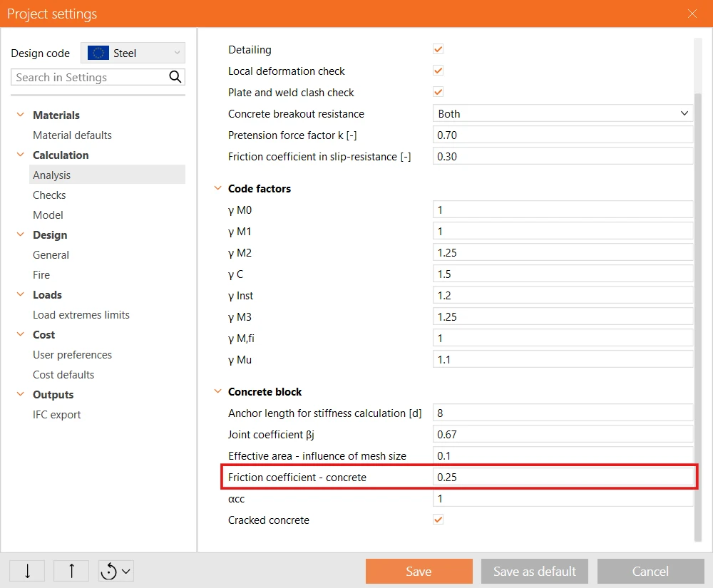The image size is (713, 588).
Task: Toggle Plate and weld clash check
Action: [x=438, y=92]
